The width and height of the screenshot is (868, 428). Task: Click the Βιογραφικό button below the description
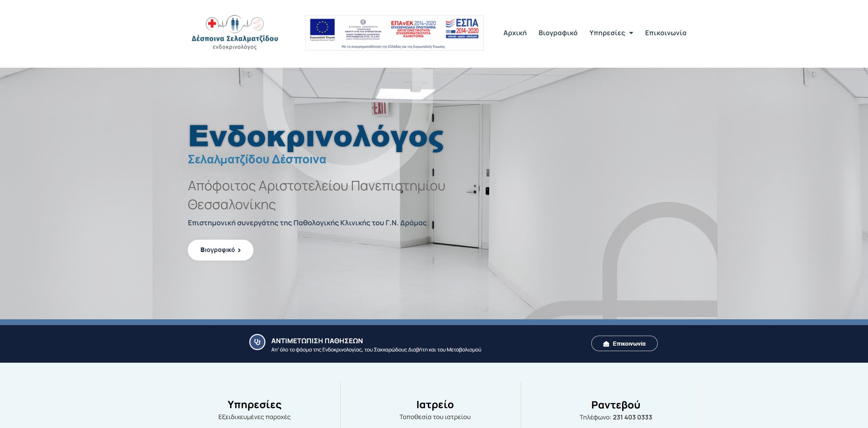(x=220, y=250)
